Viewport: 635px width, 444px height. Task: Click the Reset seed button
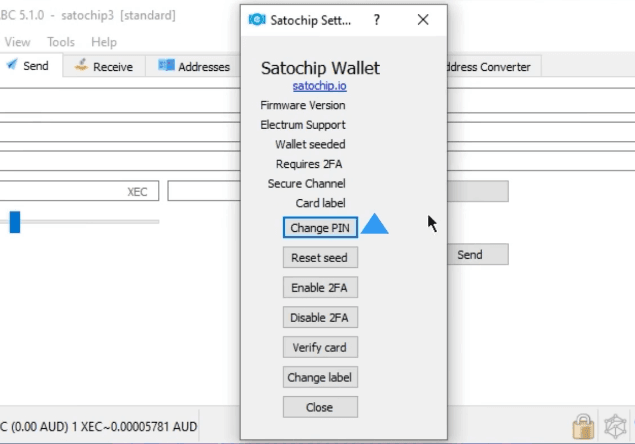click(x=319, y=258)
